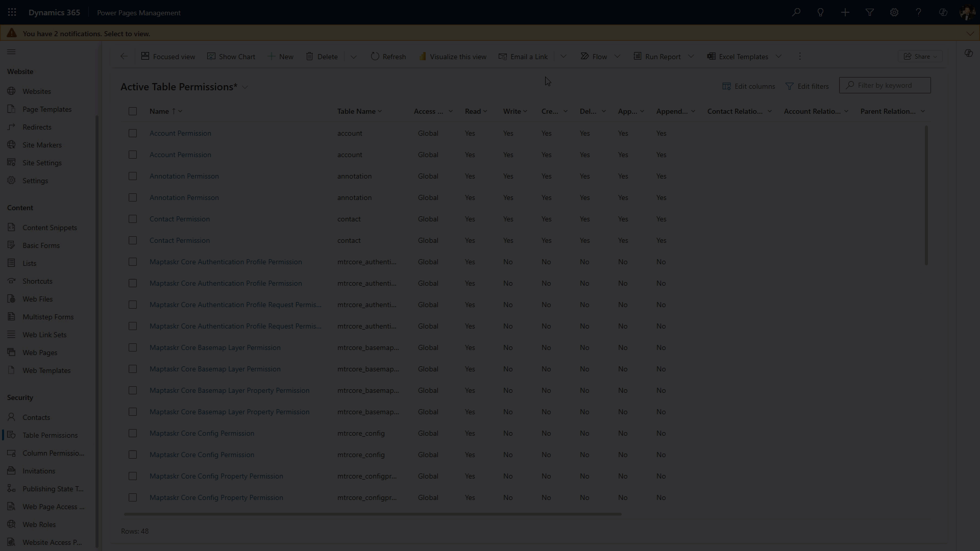980x551 pixels.
Task: Click inside the Filter by keyword field
Action: 888,85
